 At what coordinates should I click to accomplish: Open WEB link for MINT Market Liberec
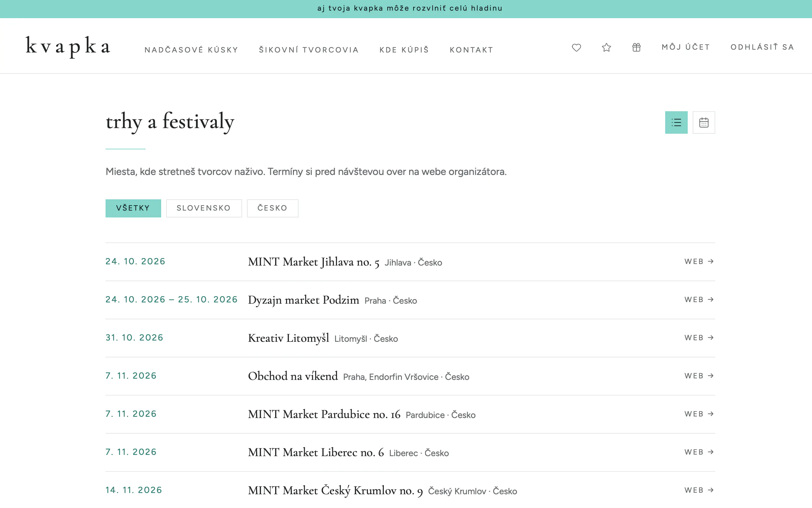pyautogui.click(x=699, y=452)
